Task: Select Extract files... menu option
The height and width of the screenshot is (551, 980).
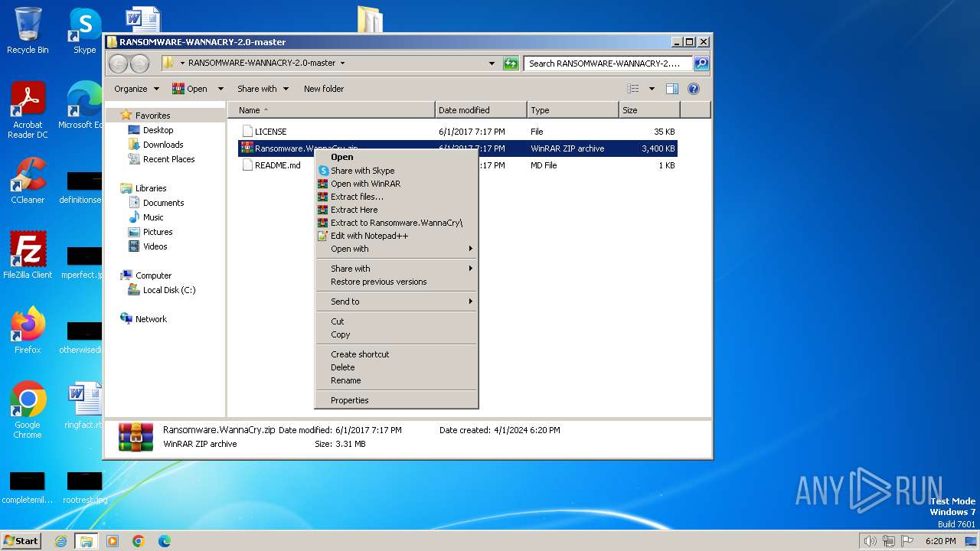Action: (397, 197)
